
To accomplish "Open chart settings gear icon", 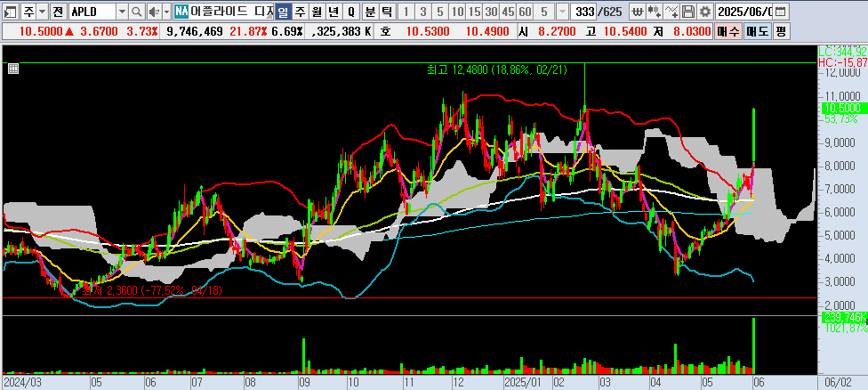I will coord(704,11).
